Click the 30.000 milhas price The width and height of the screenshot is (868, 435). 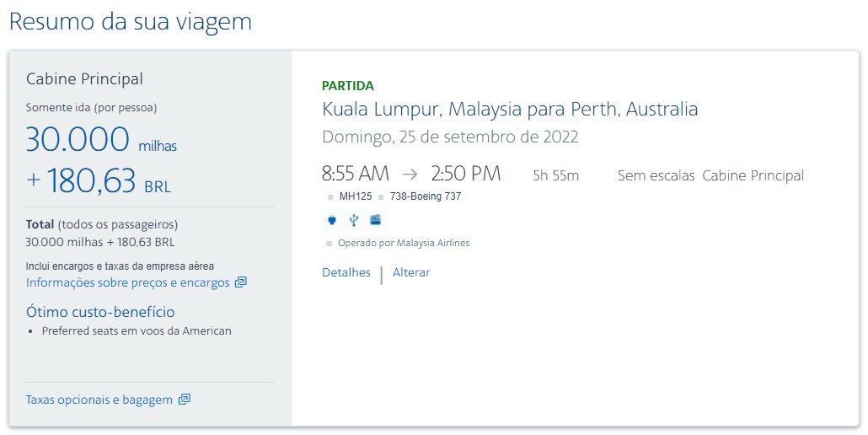point(101,139)
